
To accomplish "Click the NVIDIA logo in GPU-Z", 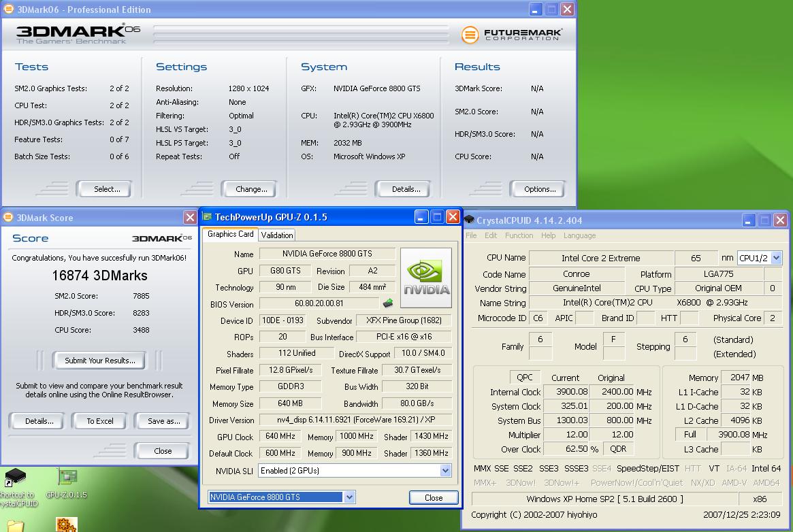I will 426,278.
